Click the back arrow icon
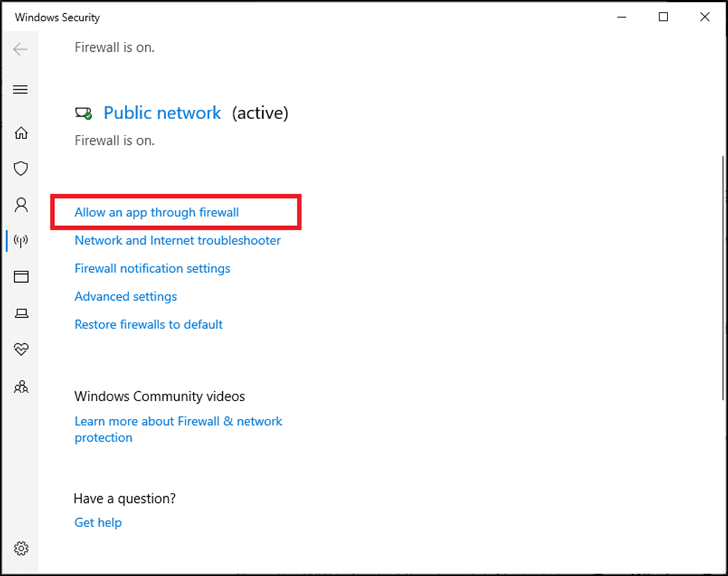Image resolution: width=728 pixels, height=576 pixels. [x=21, y=49]
